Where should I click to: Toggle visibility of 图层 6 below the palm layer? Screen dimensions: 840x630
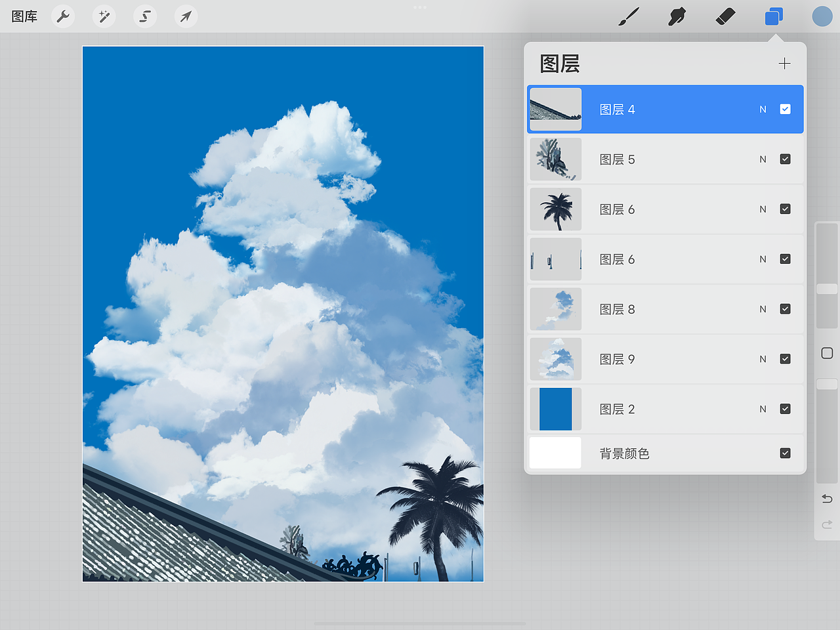[x=785, y=259]
